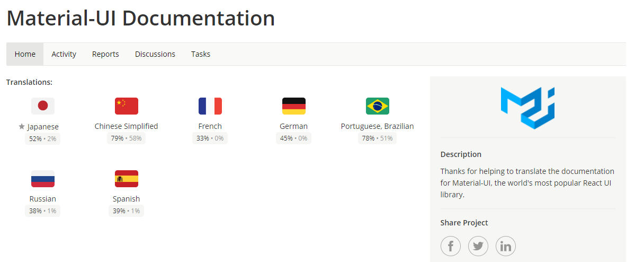Image resolution: width=644 pixels, height=262 pixels.
Task: Click the Japanese flag icon
Action: pos(43,106)
